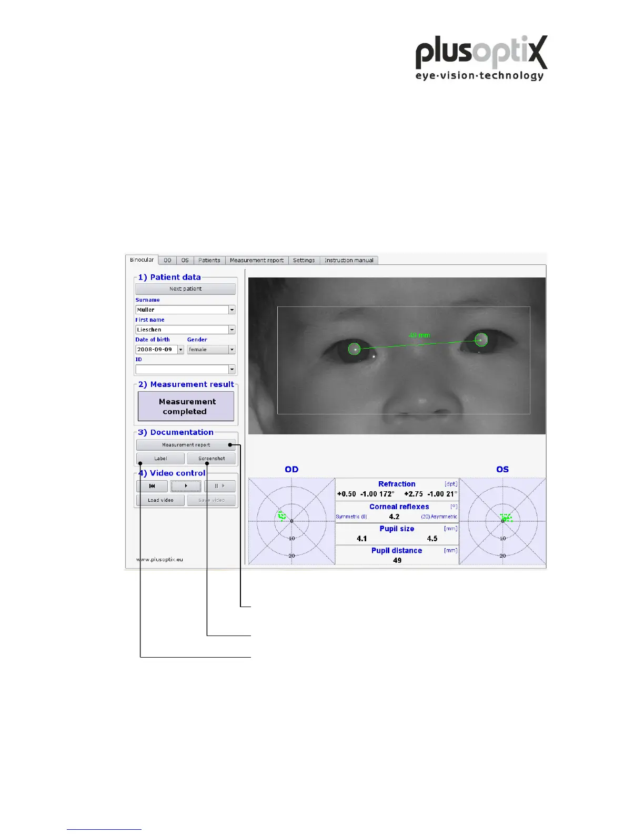Screen dimensions: 644x834
Task: Expand the Surname dropdown
Action: coord(232,310)
